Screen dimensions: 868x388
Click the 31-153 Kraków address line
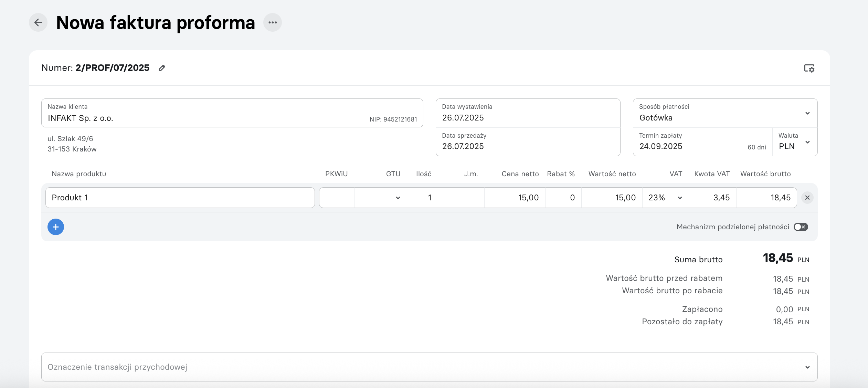tap(72, 149)
